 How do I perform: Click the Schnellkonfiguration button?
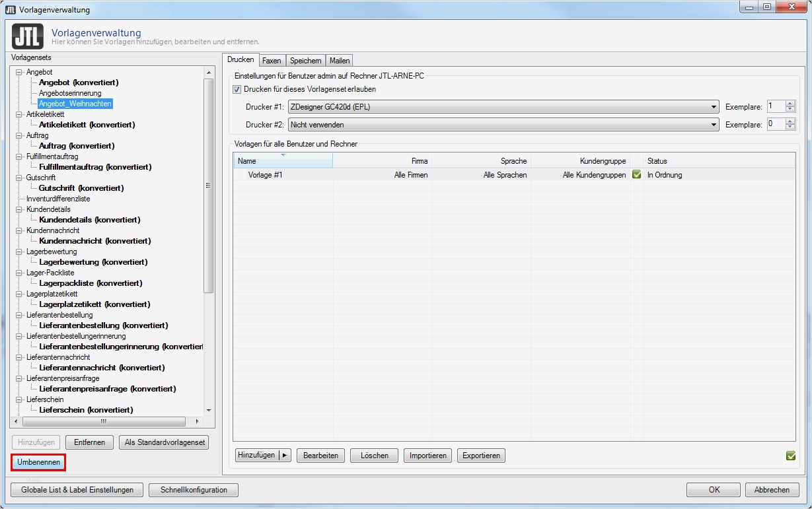pyautogui.click(x=194, y=490)
